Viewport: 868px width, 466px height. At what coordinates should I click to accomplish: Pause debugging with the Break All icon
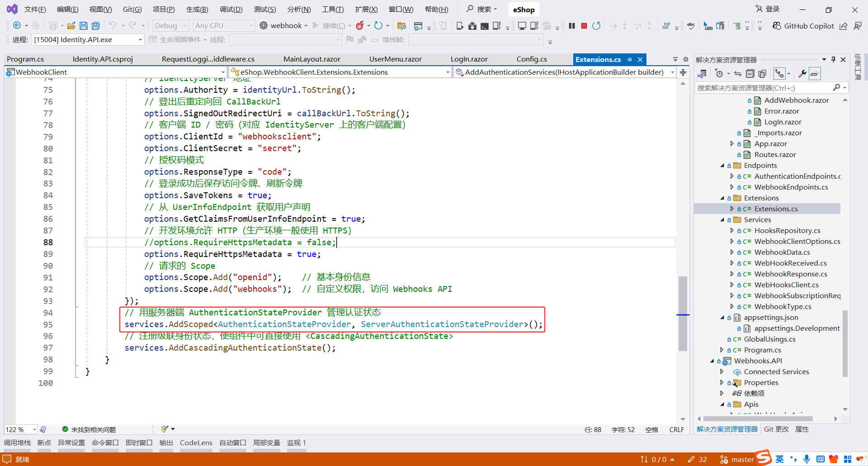coord(572,26)
